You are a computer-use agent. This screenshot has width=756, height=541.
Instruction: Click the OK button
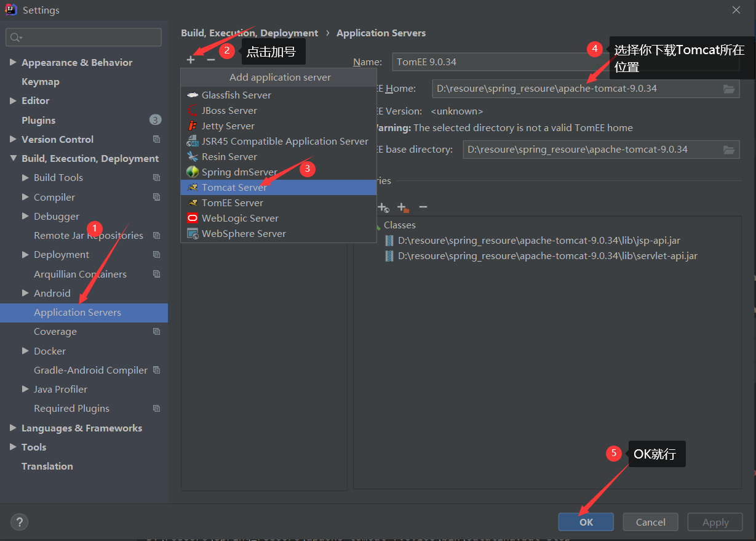586,522
